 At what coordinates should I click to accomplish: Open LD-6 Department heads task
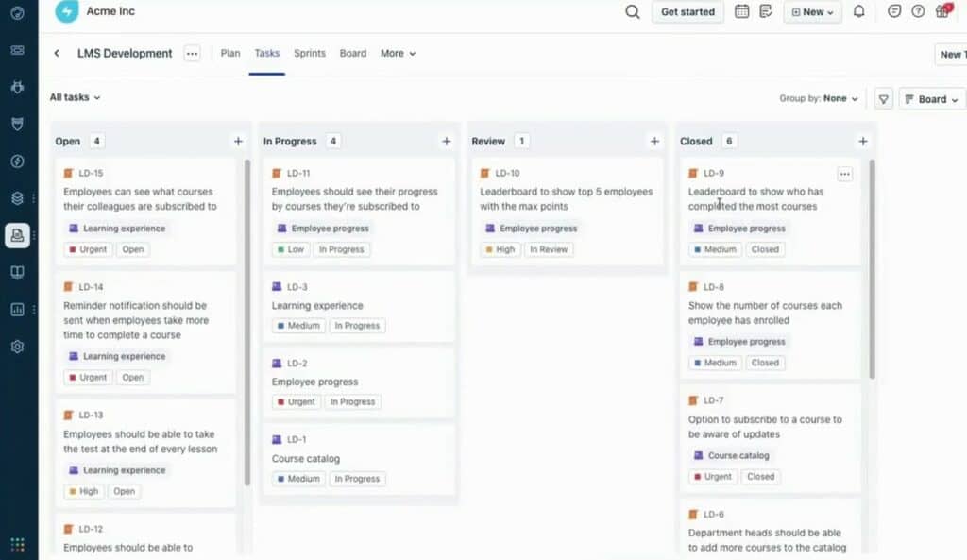click(x=767, y=540)
